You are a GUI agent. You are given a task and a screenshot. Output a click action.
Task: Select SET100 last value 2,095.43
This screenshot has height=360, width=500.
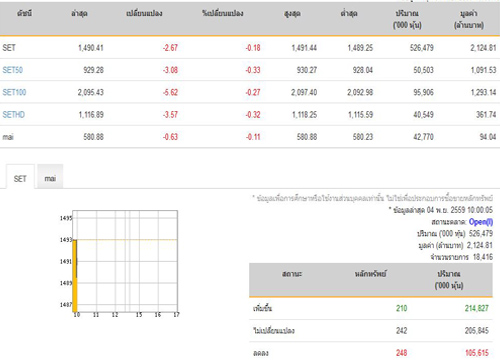(x=91, y=92)
